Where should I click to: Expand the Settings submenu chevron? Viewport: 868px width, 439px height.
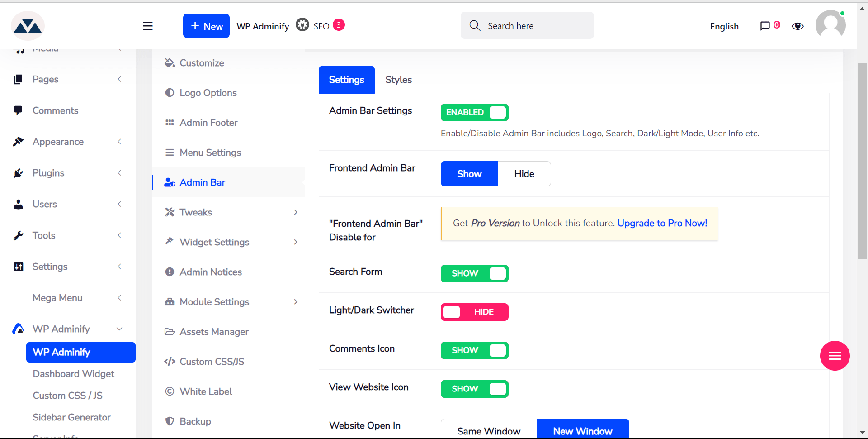coord(119,267)
